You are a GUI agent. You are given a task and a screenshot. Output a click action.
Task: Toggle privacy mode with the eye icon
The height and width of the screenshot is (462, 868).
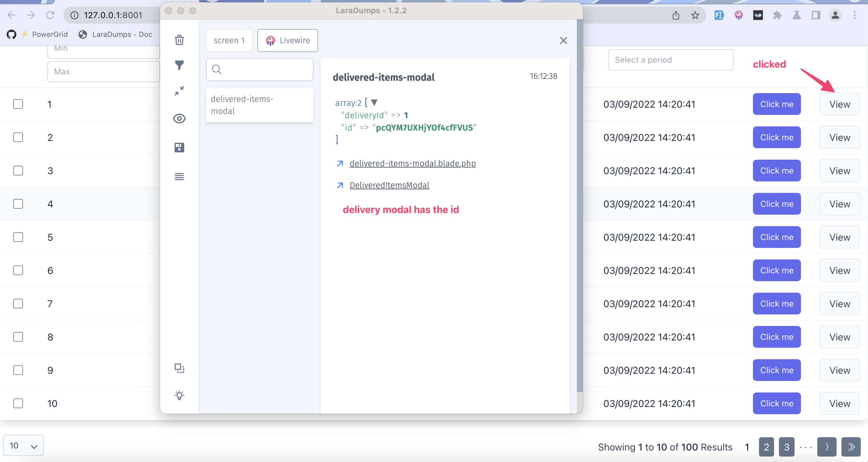pos(179,118)
